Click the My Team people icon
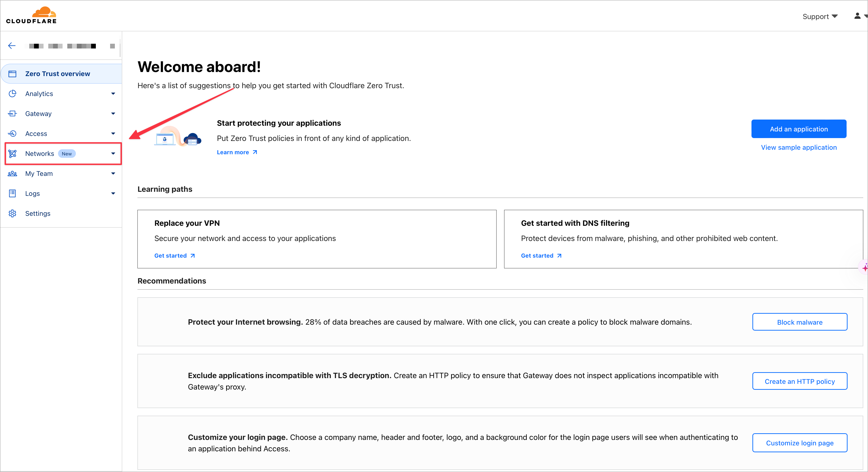 [x=12, y=173]
